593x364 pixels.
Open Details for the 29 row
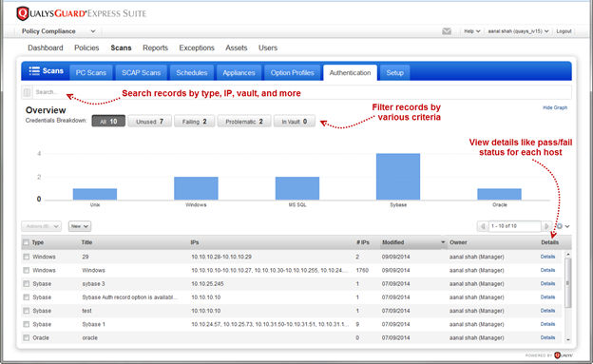coord(547,257)
